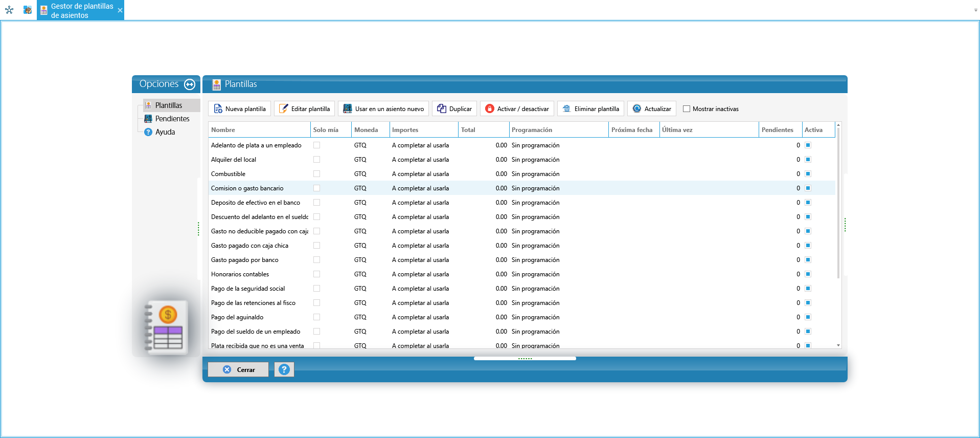Duplicate the selected template with Duplicar
Screen dimensions: 980x438
click(x=454, y=108)
